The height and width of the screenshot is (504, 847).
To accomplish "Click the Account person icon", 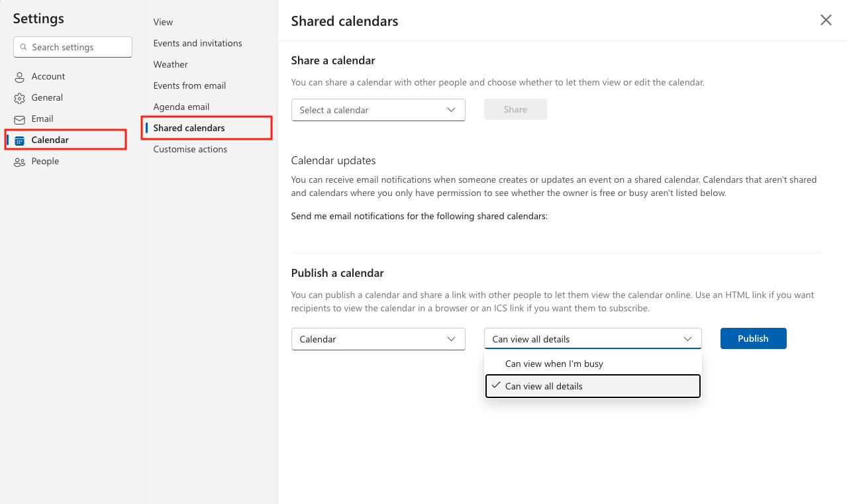I will coord(20,77).
